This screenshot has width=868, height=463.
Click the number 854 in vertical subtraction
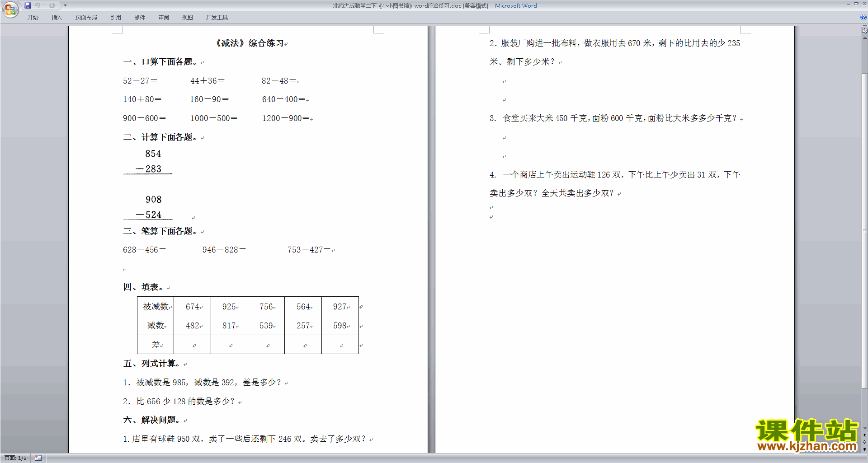pyautogui.click(x=153, y=154)
